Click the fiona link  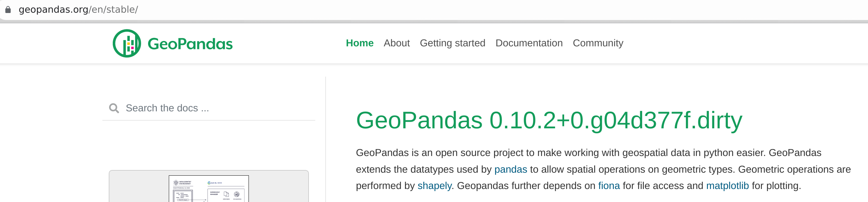coord(608,186)
